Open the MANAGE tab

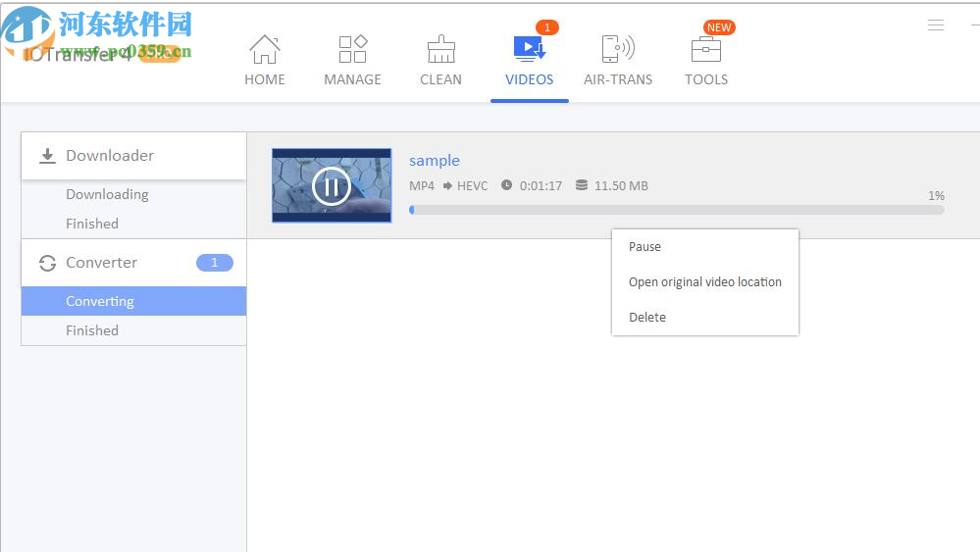click(x=352, y=61)
